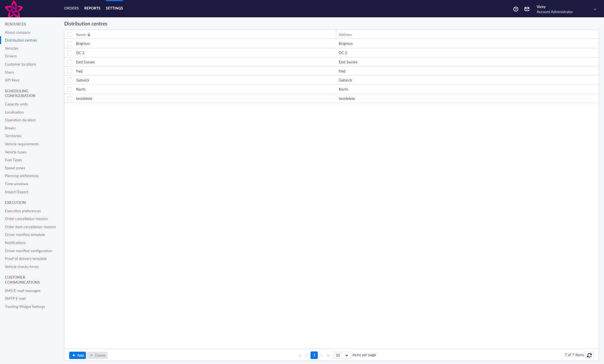Open Speed zones settings
This screenshot has height=364, width=604.
click(x=15, y=168)
